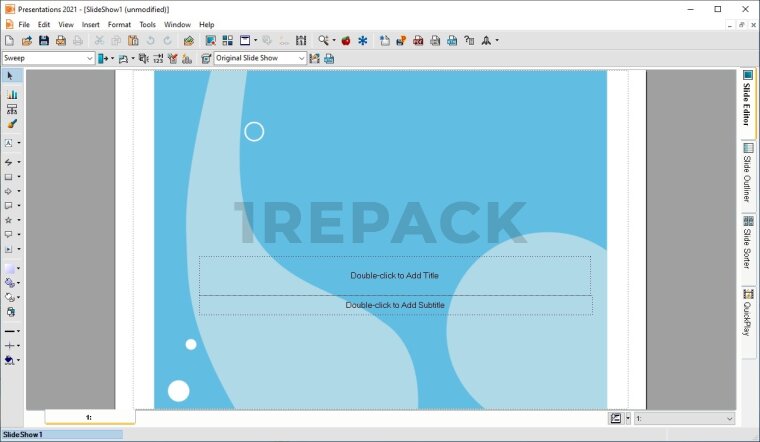Image resolution: width=760 pixels, height=442 pixels.
Task: Open the Insert menu
Action: click(x=91, y=24)
